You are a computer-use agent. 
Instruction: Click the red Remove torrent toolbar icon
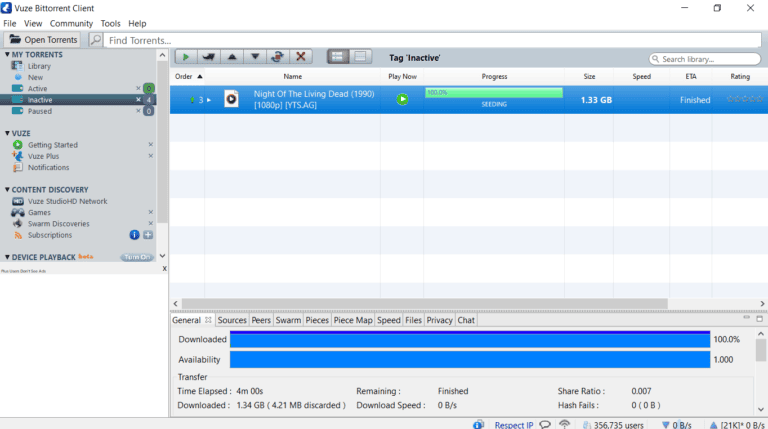point(301,57)
